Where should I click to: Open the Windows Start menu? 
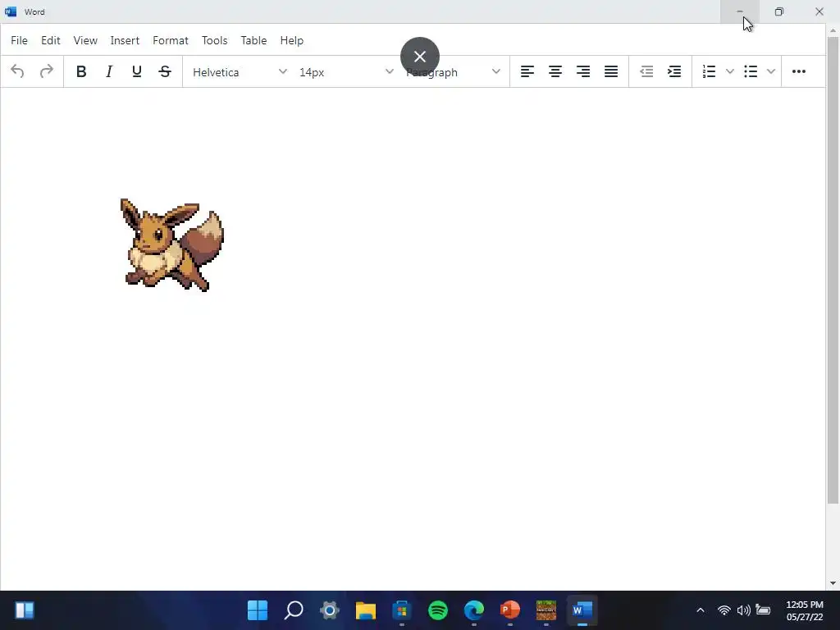[x=258, y=610]
